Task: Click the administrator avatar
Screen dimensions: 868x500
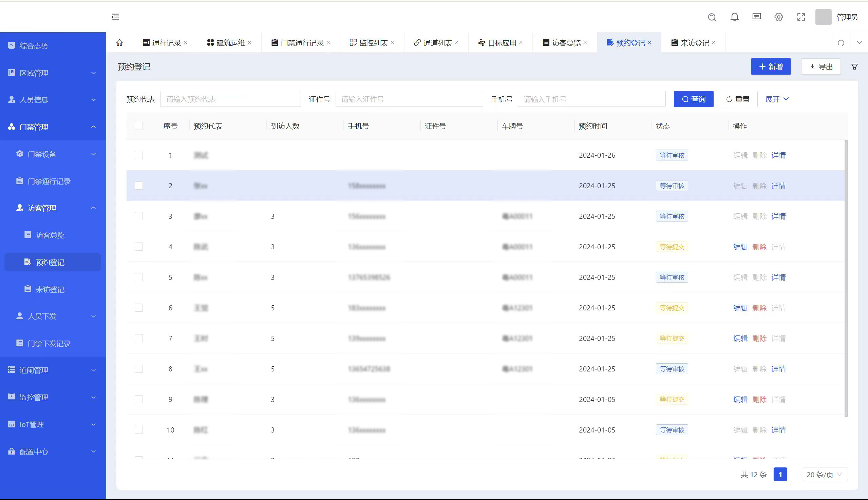Action: 823,17
